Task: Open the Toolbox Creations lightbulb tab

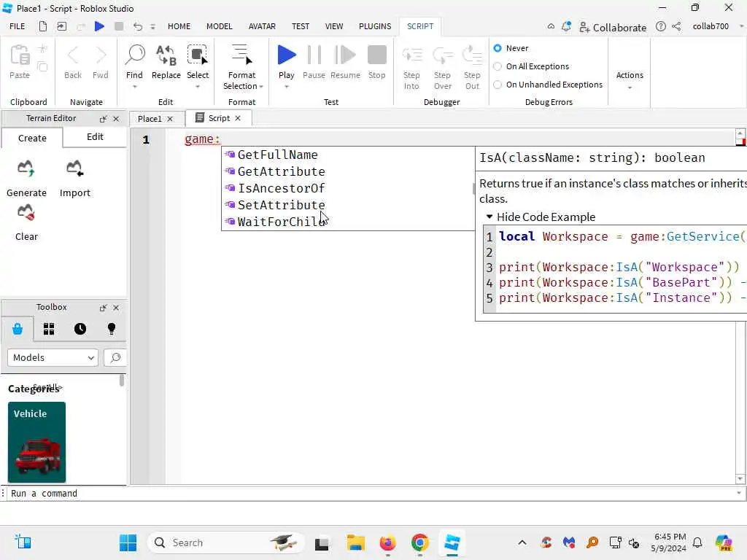Action: click(112, 329)
